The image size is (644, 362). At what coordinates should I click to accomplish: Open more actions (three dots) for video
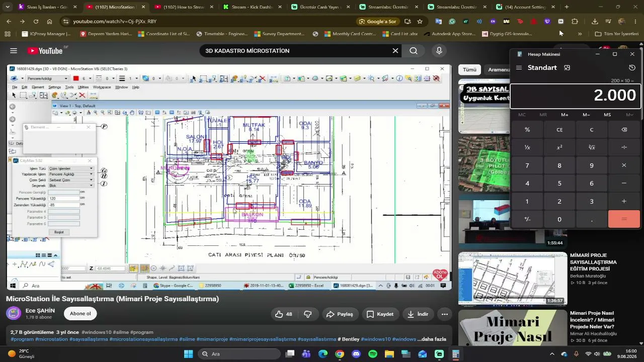[445, 314]
